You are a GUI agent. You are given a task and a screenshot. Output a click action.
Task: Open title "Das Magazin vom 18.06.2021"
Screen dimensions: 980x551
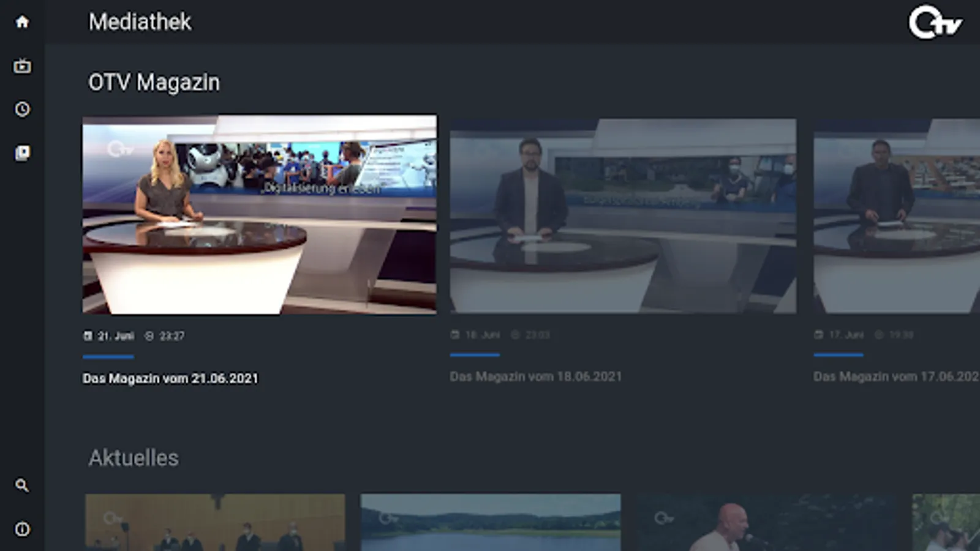pyautogui.click(x=536, y=377)
